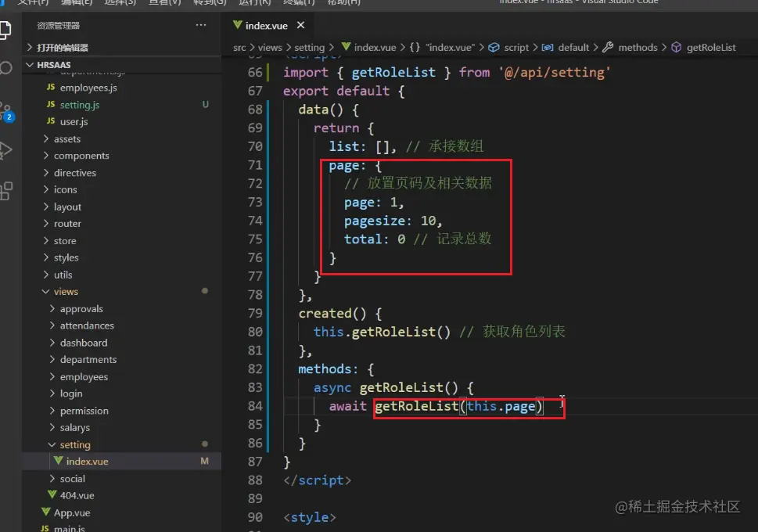Viewport: 758px width, 532px height.
Task: Open employees.js in the file tree
Action: point(88,88)
